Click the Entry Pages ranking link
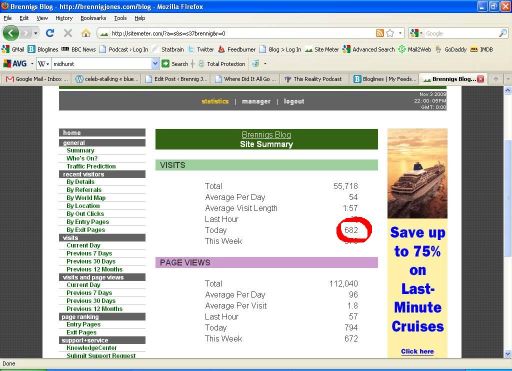 (x=83, y=324)
